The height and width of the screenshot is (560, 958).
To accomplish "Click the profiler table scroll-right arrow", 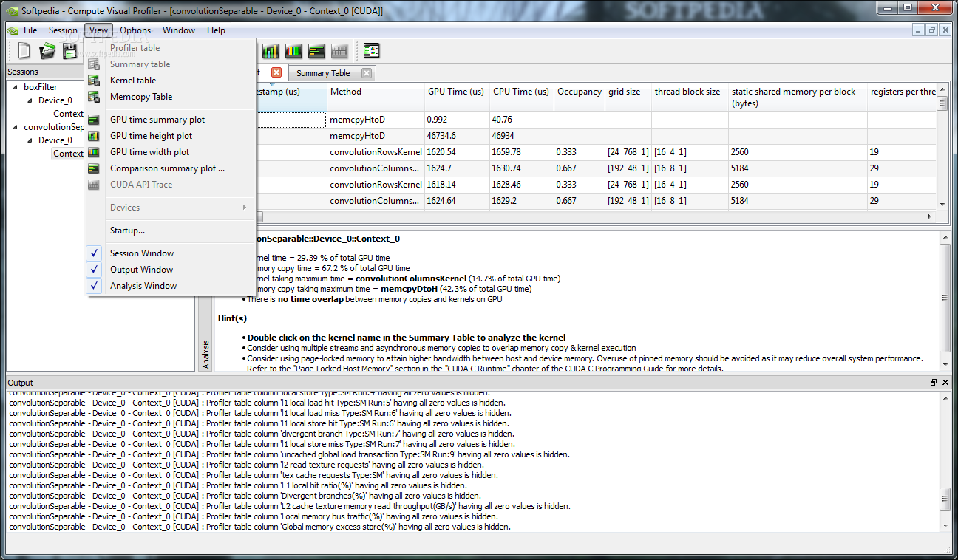I will point(930,216).
